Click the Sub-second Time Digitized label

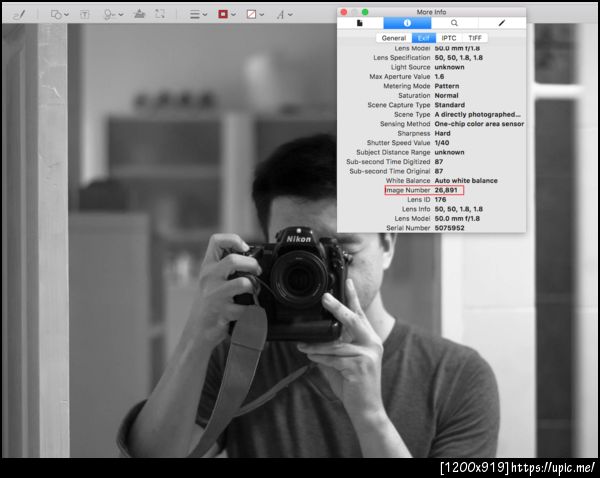click(388, 162)
